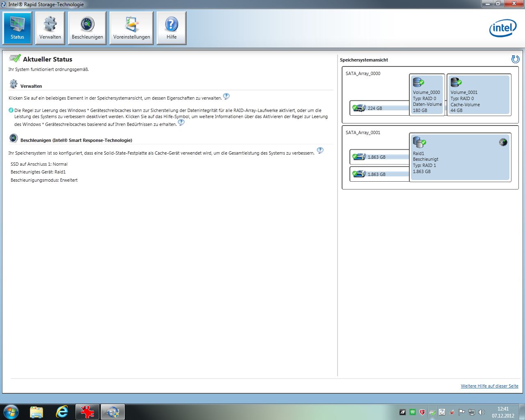Click the Intel RST taskbar button

pyautogui.click(x=112, y=412)
